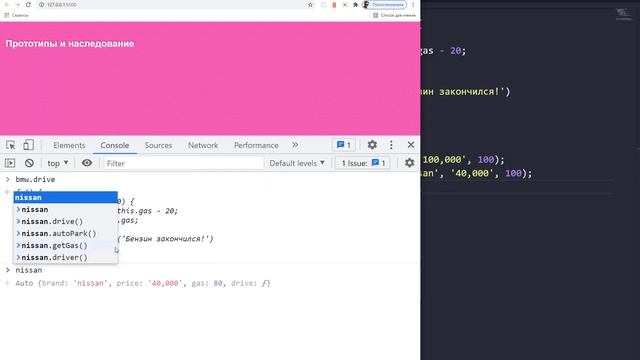Switch to the Console tab
640x360 pixels.
(x=115, y=145)
